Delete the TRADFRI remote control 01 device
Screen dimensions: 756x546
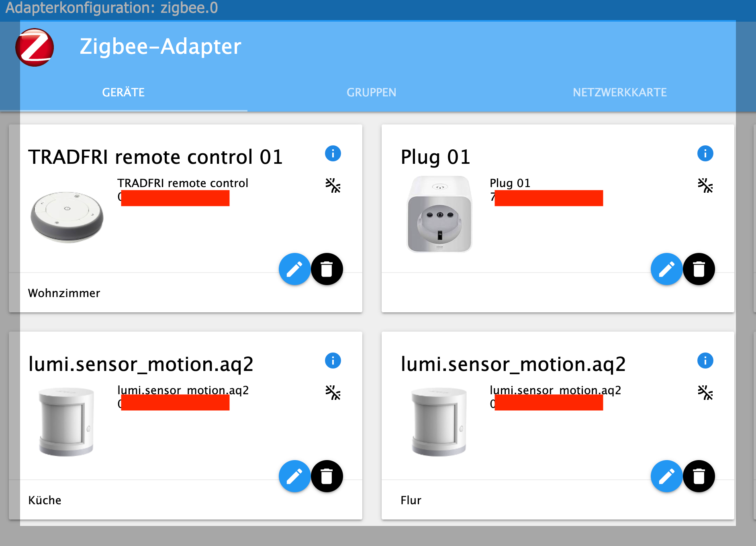[x=327, y=269]
